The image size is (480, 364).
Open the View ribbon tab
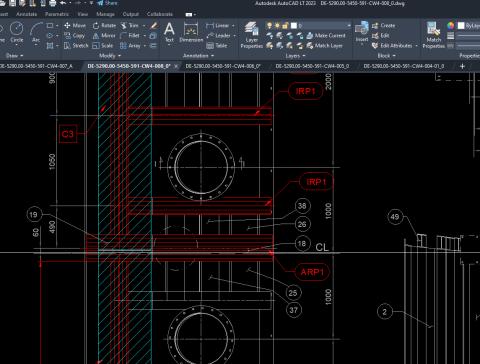[83, 14]
